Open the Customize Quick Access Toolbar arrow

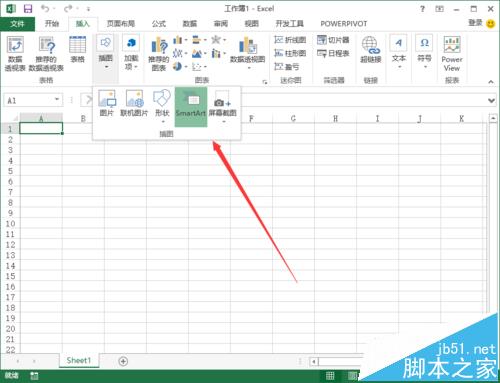point(88,9)
